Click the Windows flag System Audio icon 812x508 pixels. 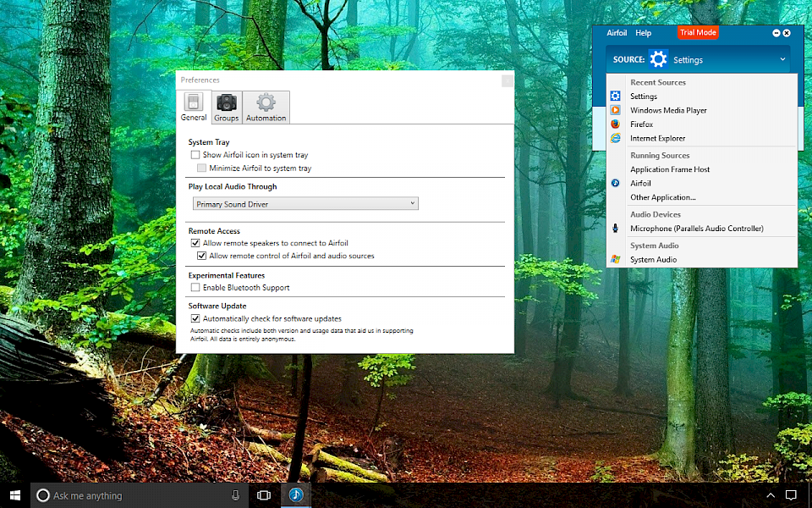click(615, 259)
